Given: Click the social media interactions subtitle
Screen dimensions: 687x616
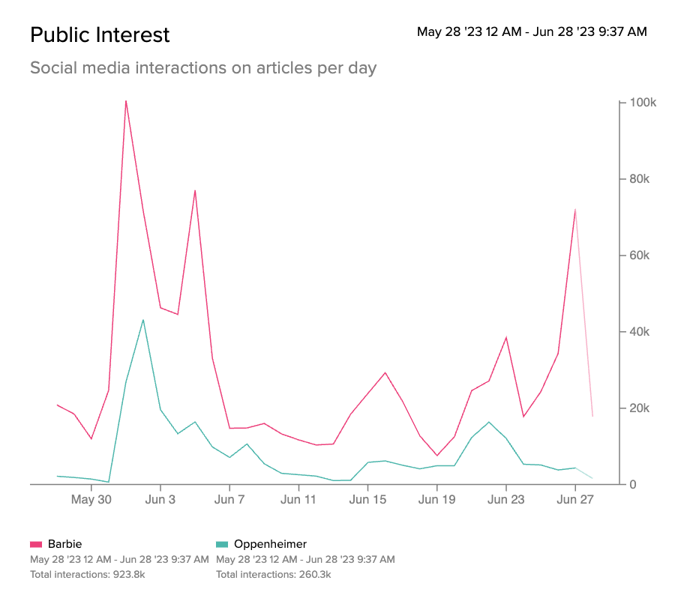Looking at the screenshot, I should coord(202,68).
